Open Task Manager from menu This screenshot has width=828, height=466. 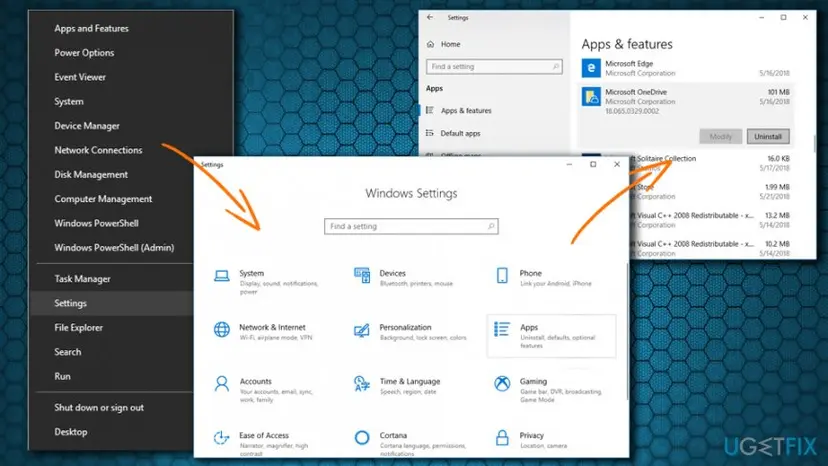[82, 278]
